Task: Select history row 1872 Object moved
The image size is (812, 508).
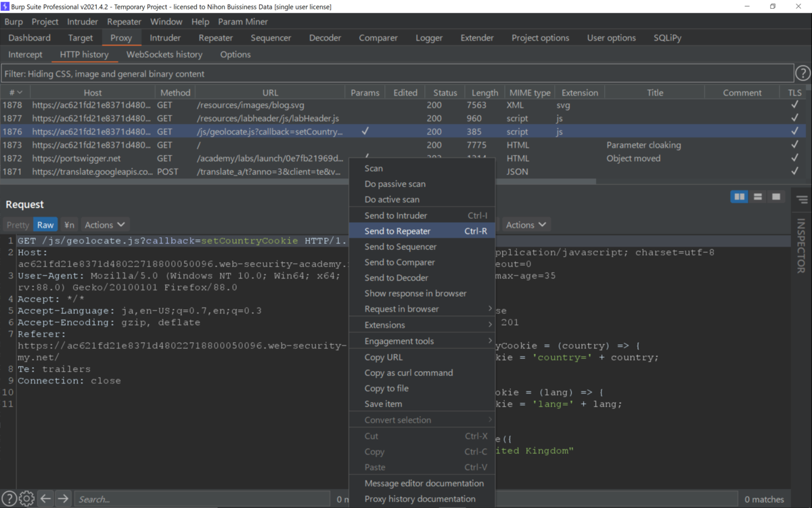Action: point(401,158)
